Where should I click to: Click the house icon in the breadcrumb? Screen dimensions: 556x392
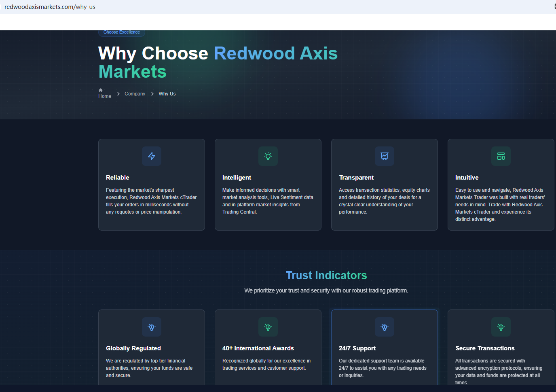coord(101,90)
